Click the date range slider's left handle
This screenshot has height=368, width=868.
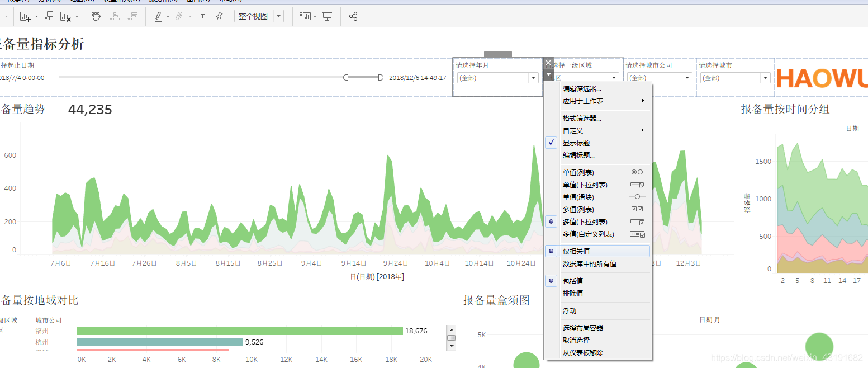click(x=346, y=78)
